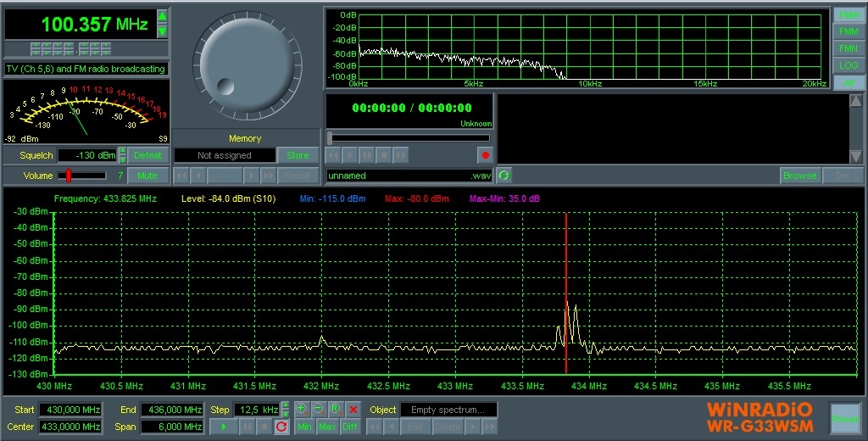Image resolution: width=868 pixels, height=441 pixels.
Task: Jump to first memory channel
Action: 181,176
